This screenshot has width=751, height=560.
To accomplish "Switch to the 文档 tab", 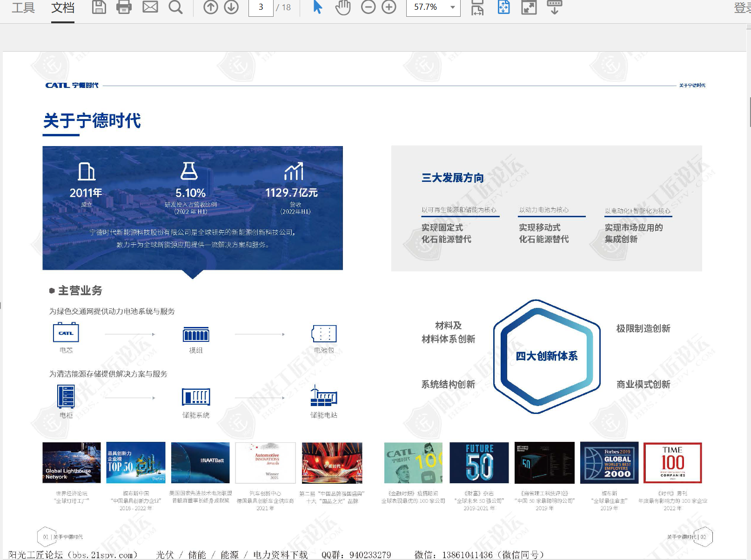I will click(63, 7).
